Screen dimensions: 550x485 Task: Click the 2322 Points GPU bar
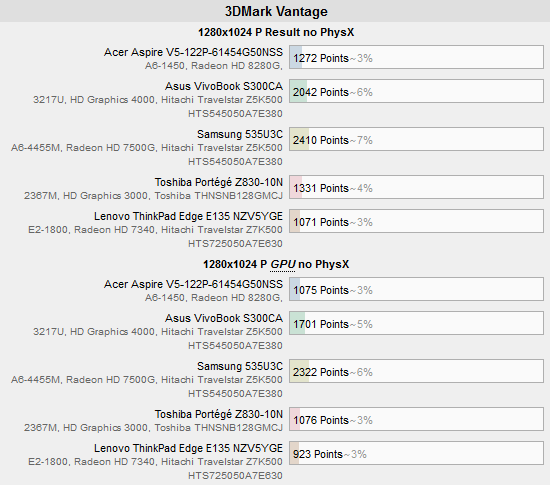click(x=416, y=371)
